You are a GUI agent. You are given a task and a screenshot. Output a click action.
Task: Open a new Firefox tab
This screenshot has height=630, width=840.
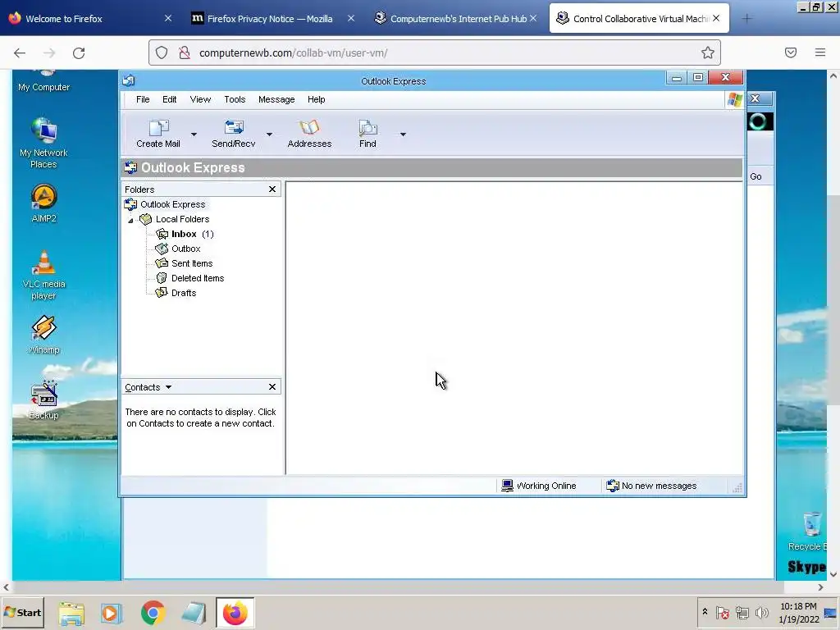pos(746,19)
